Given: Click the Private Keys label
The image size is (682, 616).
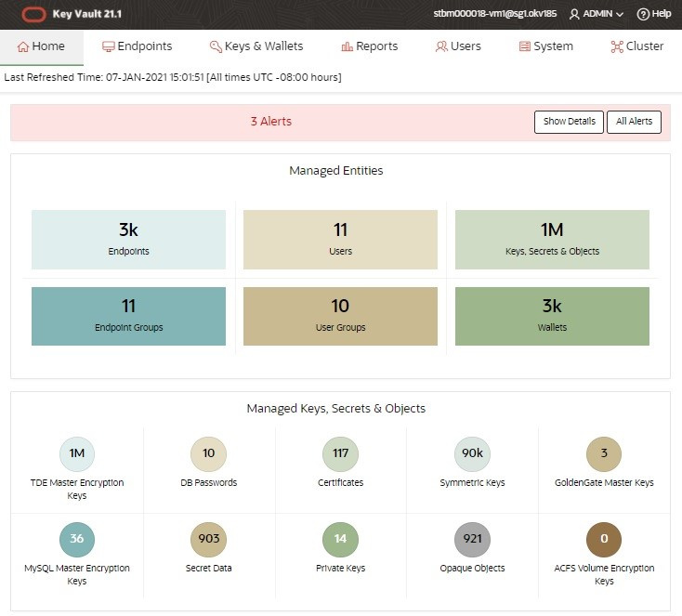Looking at the screenshot, I should click(341, 568).
